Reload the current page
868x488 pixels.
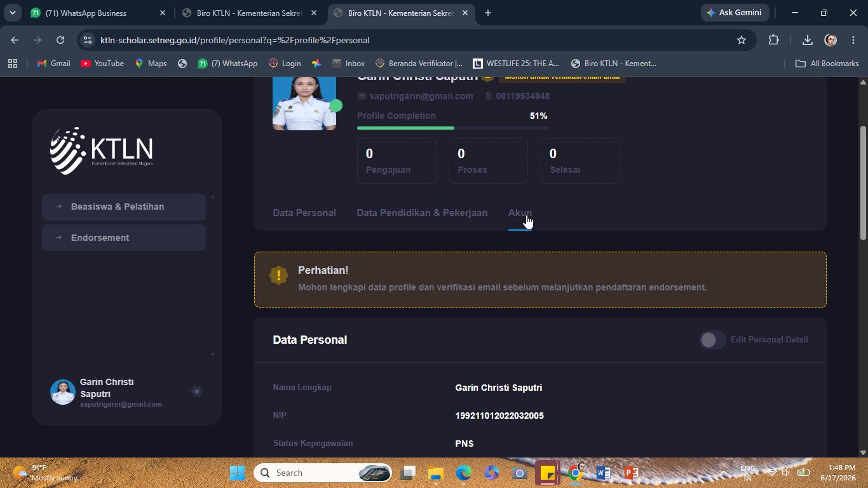60,40
